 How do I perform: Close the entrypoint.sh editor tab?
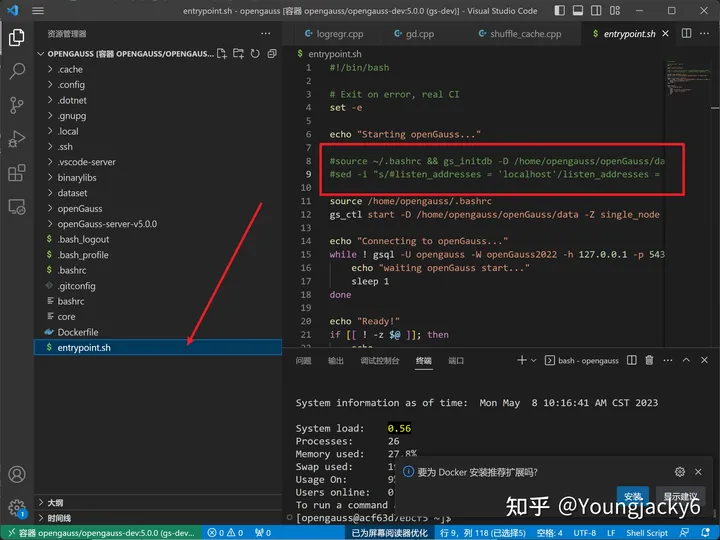coord(665,34)
